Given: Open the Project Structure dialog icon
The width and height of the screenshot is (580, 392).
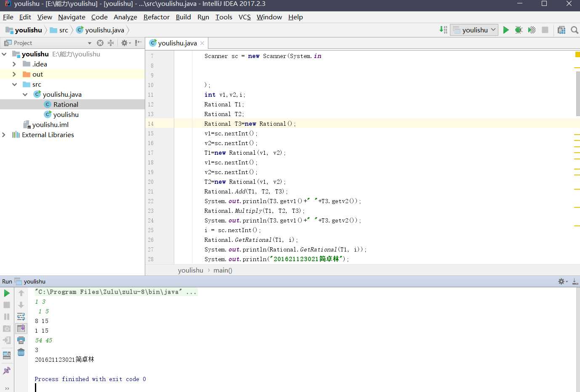Looking at the screenshot, I should point(561,30).
